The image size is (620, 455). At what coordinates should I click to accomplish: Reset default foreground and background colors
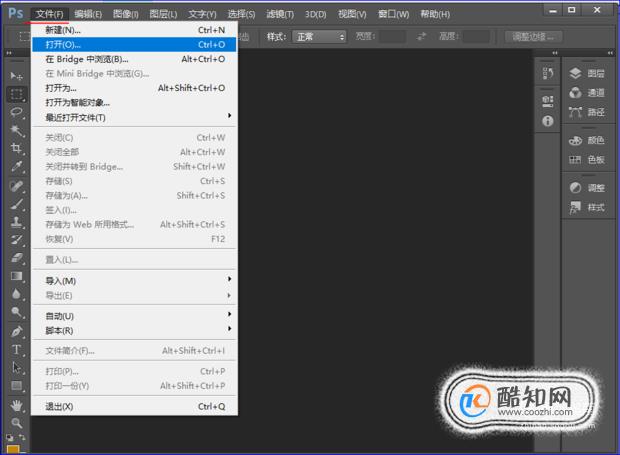[10, 438]
